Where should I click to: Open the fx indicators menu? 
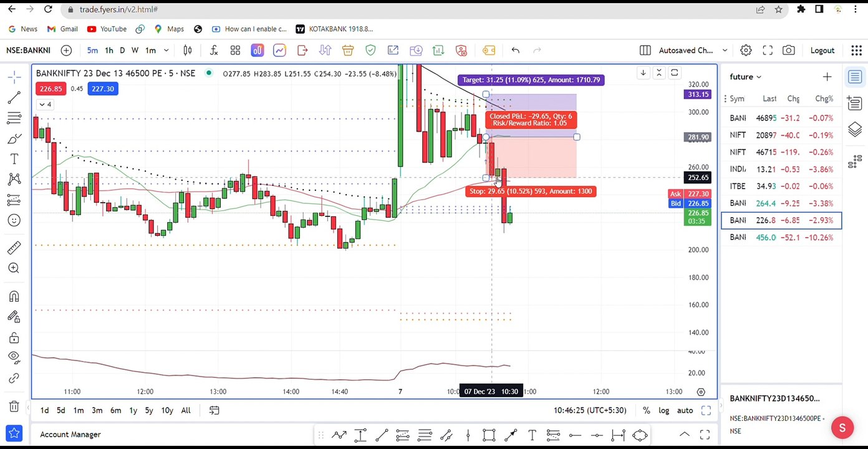coord(213,51)
